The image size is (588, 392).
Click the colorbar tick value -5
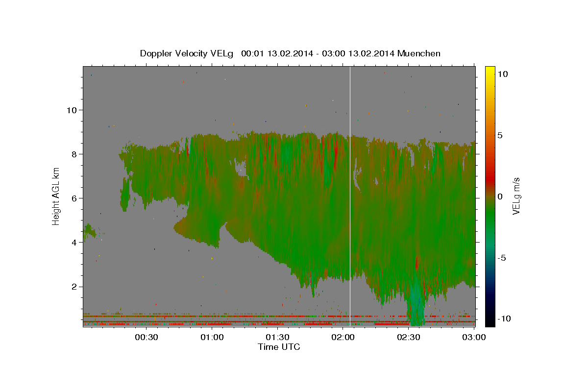coord(501,258)
